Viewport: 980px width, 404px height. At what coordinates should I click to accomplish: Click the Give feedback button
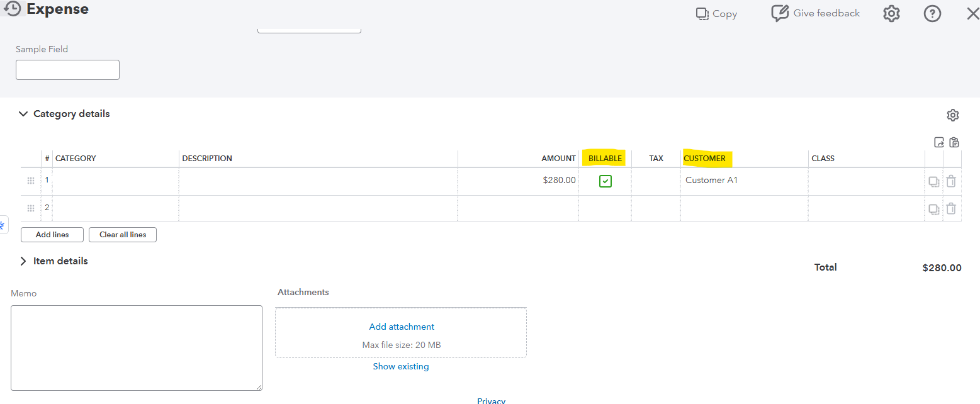click(x=816, y=13)
